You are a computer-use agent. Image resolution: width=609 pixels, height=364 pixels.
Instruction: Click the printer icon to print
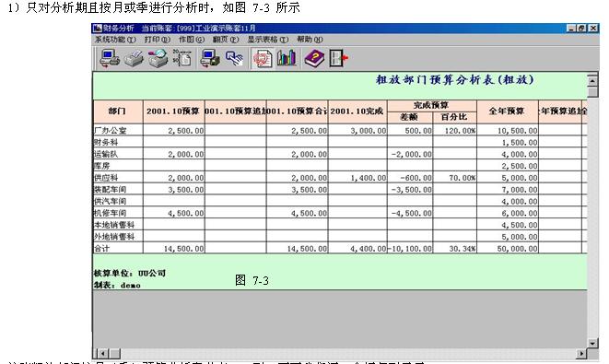[x=134, y=59]
